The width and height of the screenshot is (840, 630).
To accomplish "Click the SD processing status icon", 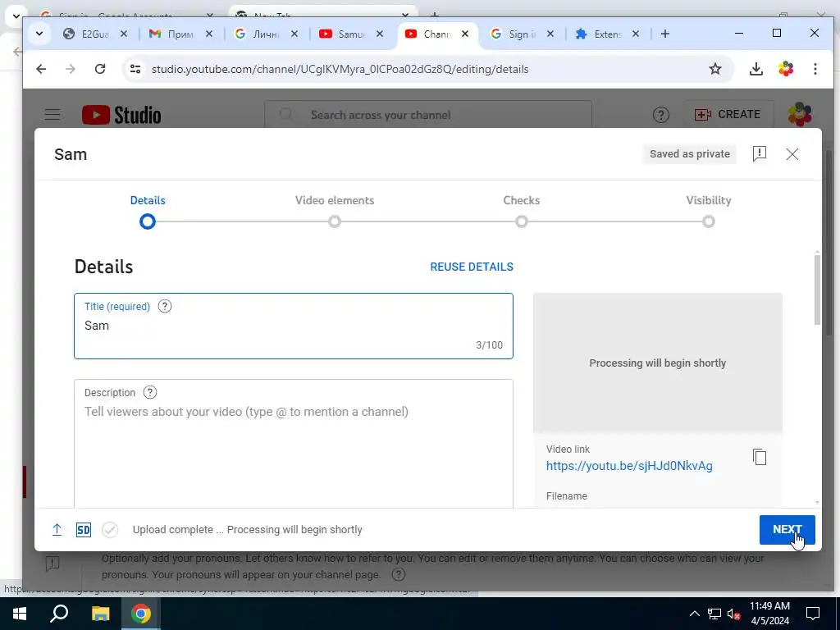I will click(84, 530).
